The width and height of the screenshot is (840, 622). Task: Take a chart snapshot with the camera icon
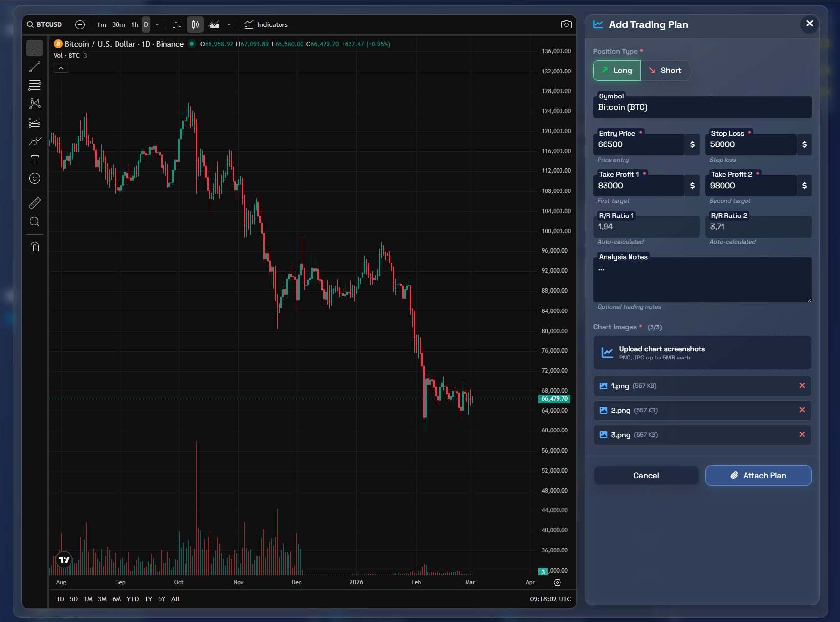pyautogui.click(x=566, y=24)
